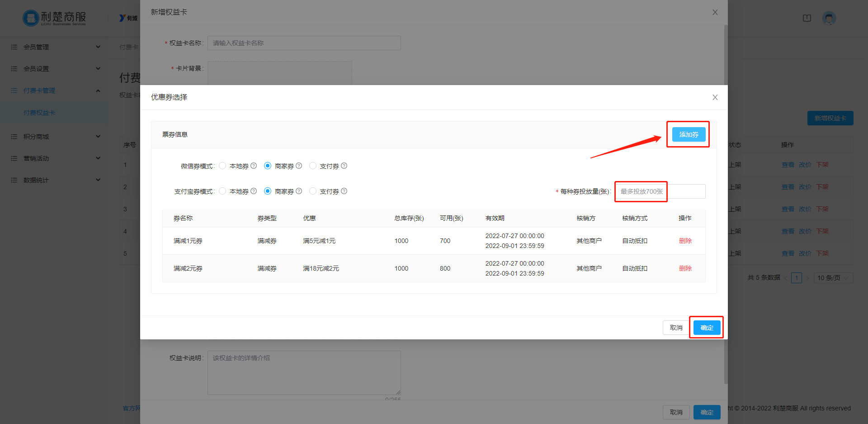
Task: Focus the 权益卡名称 input field
Action: (304, 43)
